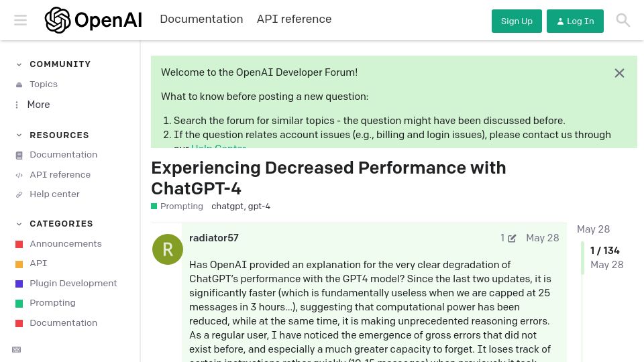Click the Sign Up button
This screenshot has width=644, height=362.
point(517,21)
